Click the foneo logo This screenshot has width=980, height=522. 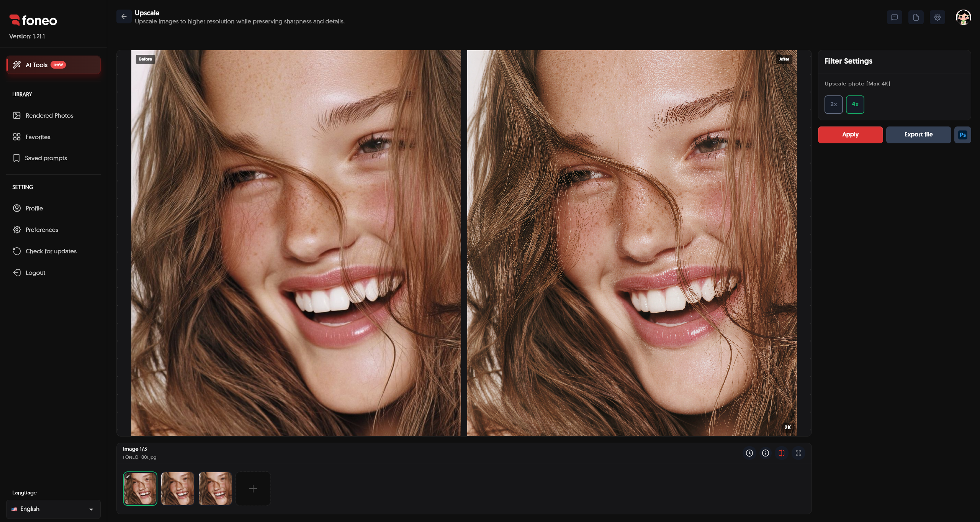[33, 20]
